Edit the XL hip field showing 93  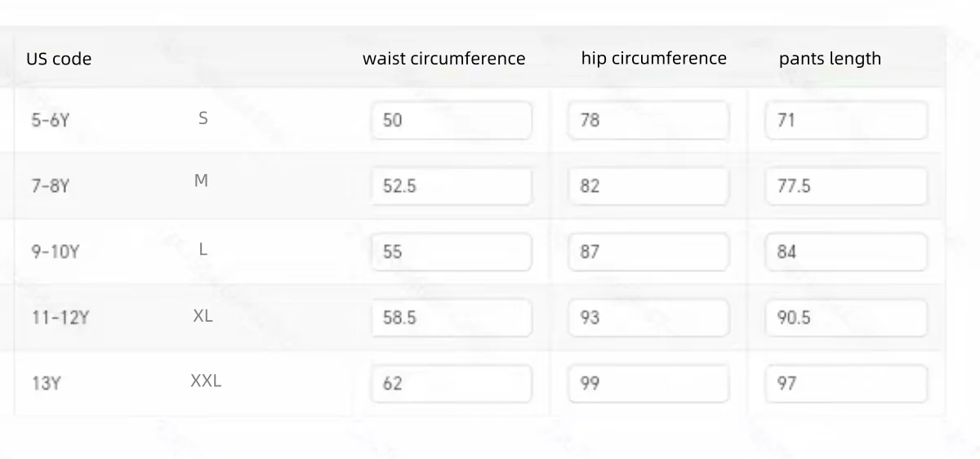pyautogui.click(x=648, y=318)
